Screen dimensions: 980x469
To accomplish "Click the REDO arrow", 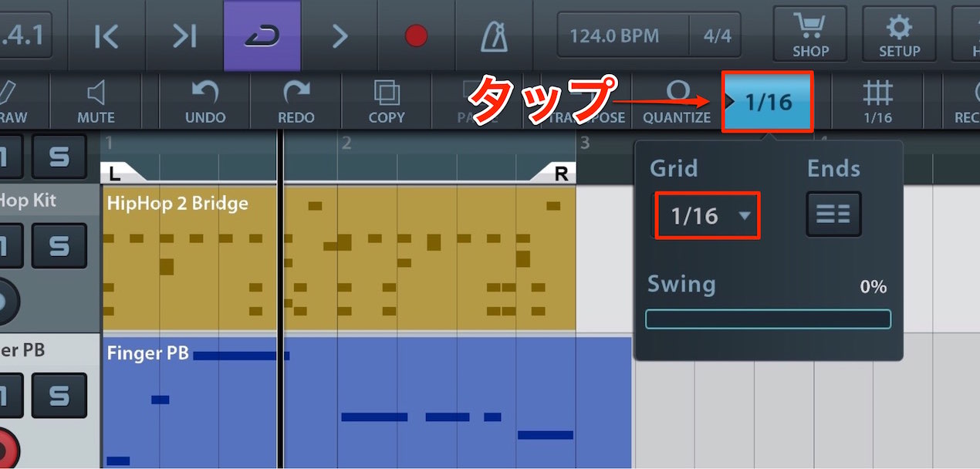I will (x=296, y=101).
